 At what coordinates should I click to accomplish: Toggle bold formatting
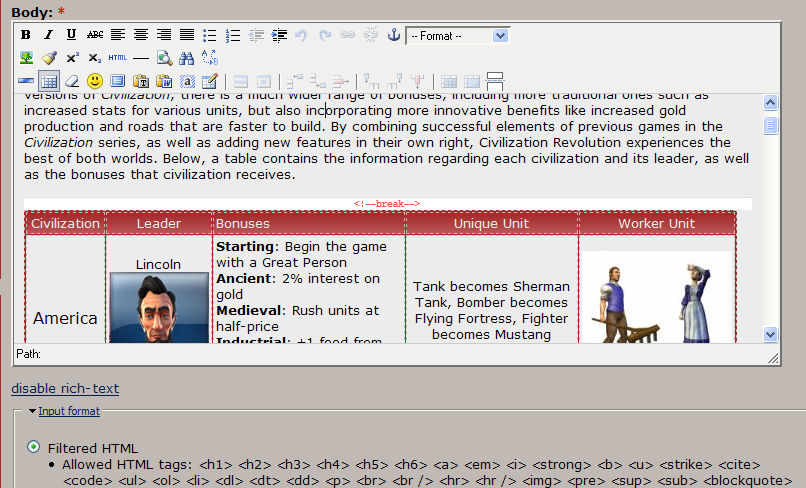(x=25, y=35)
